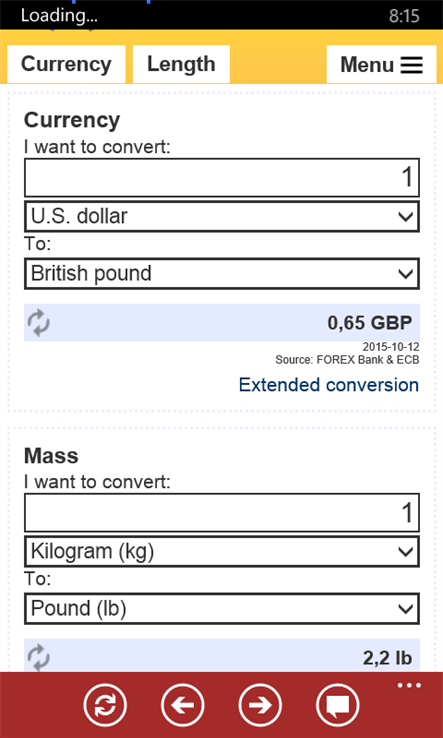Select the 0,65 GBP result row

click(x=222, y=323)
